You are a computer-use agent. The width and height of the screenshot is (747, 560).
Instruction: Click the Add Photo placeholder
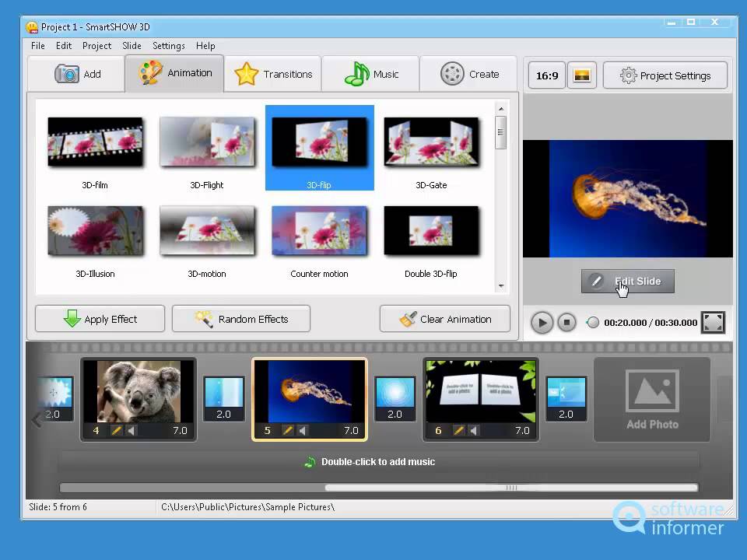(x=652, y=400)
